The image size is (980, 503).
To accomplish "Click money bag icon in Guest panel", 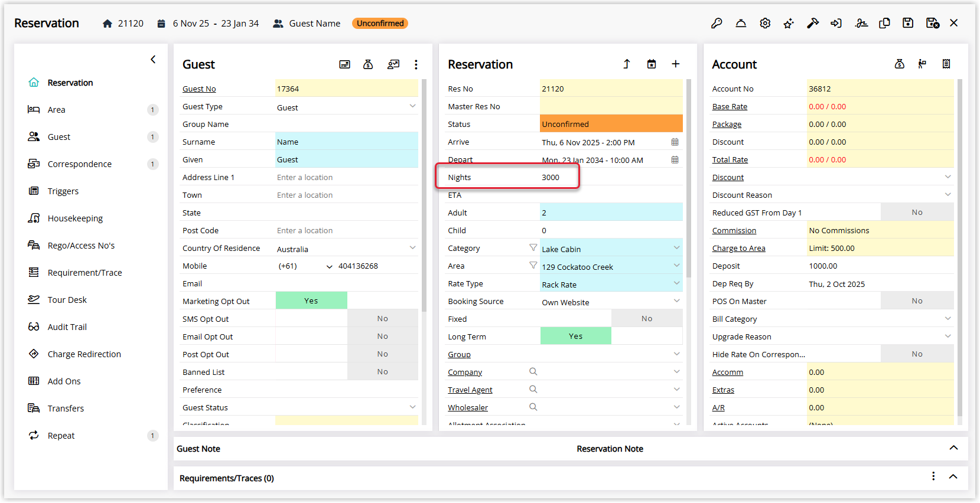I will pos(368,64).
